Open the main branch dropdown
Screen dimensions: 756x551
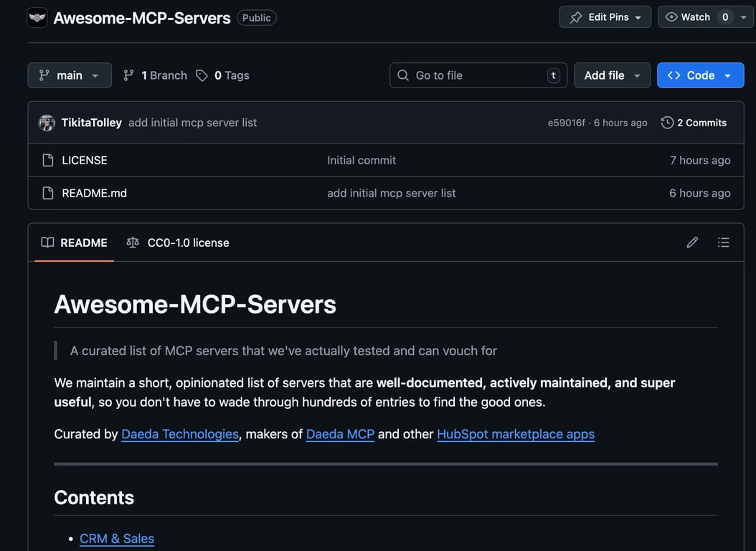point(70,75)
